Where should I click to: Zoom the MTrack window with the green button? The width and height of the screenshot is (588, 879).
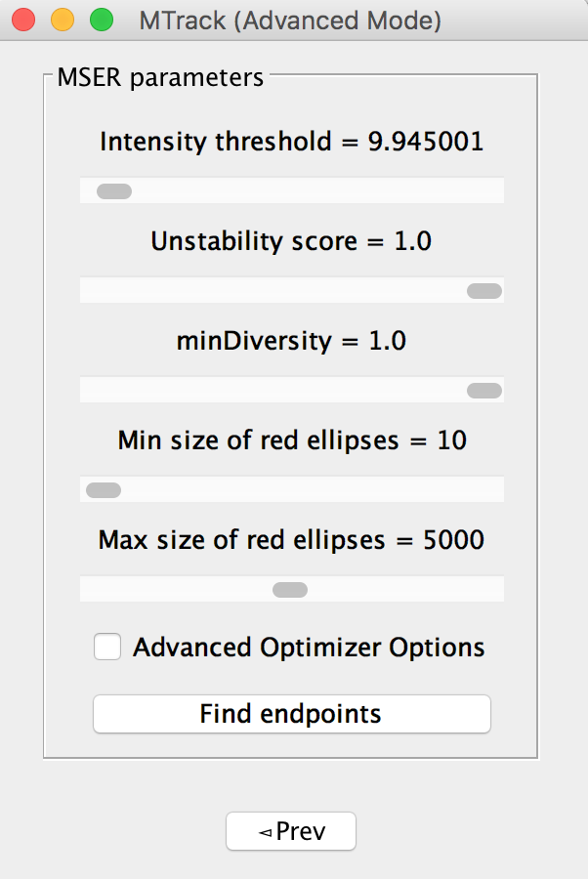click(101, 20)
